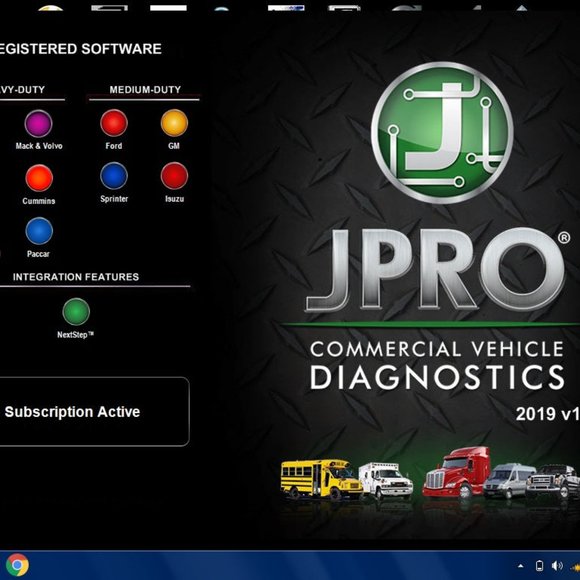Click the white ambulance truck image
Viewport: 580px width, 580px height.
point(385,480)
